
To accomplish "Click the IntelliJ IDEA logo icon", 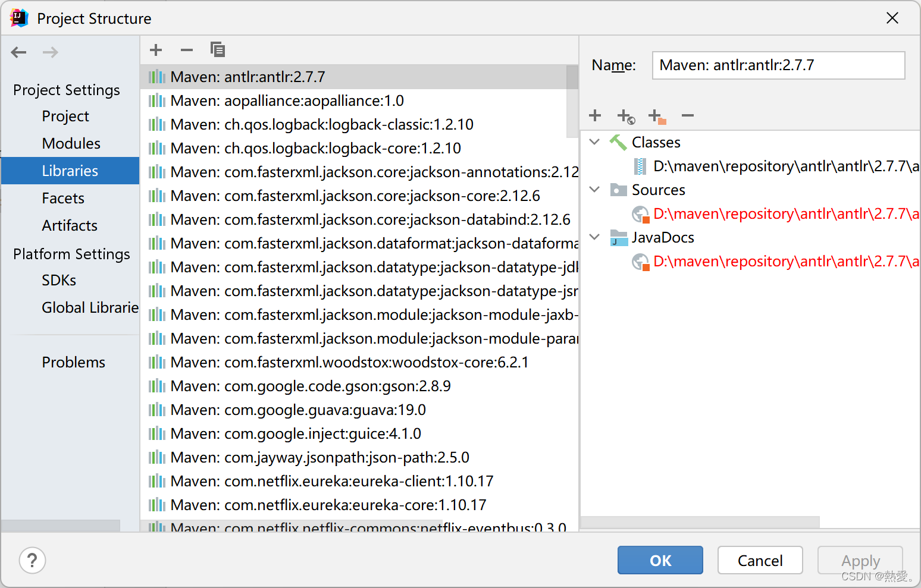I will pos(19,18).
